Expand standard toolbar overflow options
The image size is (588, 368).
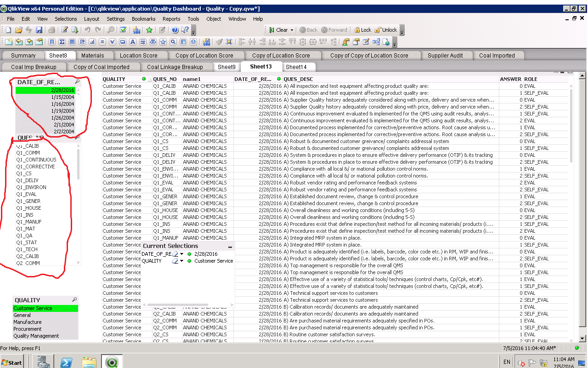(x=194, y=30)
